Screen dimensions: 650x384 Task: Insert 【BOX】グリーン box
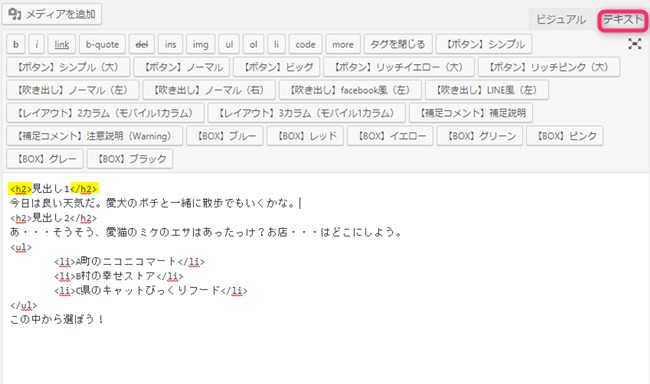click(480, 136)
